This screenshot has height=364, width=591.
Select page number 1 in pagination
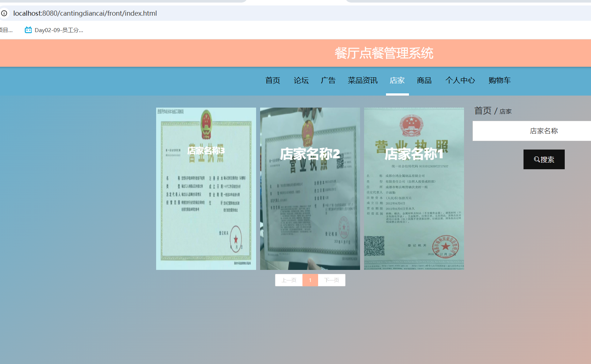coord(310,280)
